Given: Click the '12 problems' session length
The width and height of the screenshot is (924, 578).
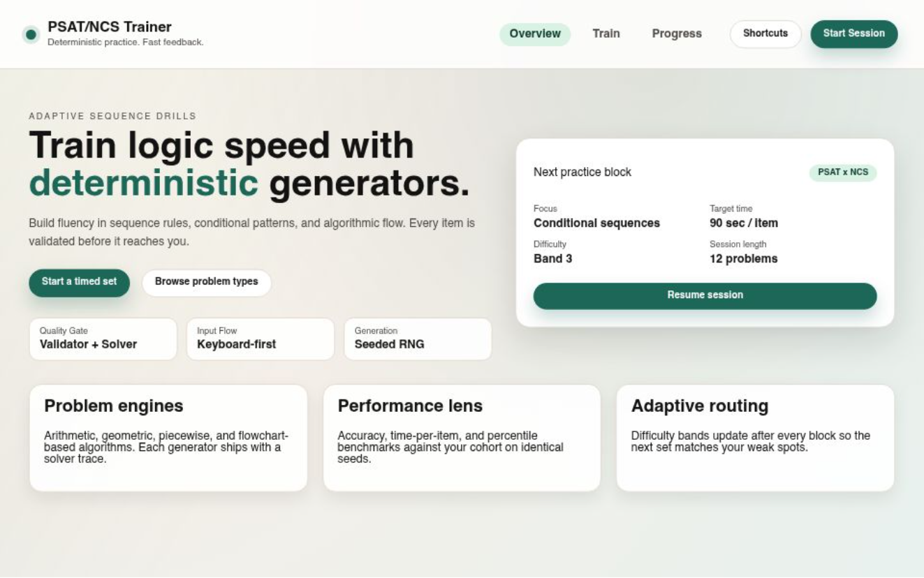Looking at the screenshot, I should (744, 259).
